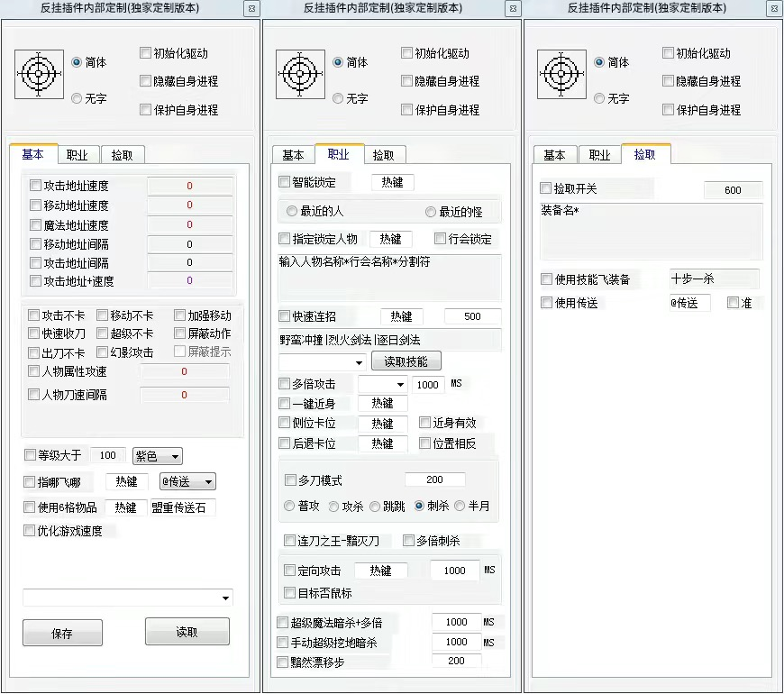Viewport: 784px width, 694px height.
Task: Tick 隐藏自身进程 in the middle window
Action: pyautogui.click(x=406, y=80)
